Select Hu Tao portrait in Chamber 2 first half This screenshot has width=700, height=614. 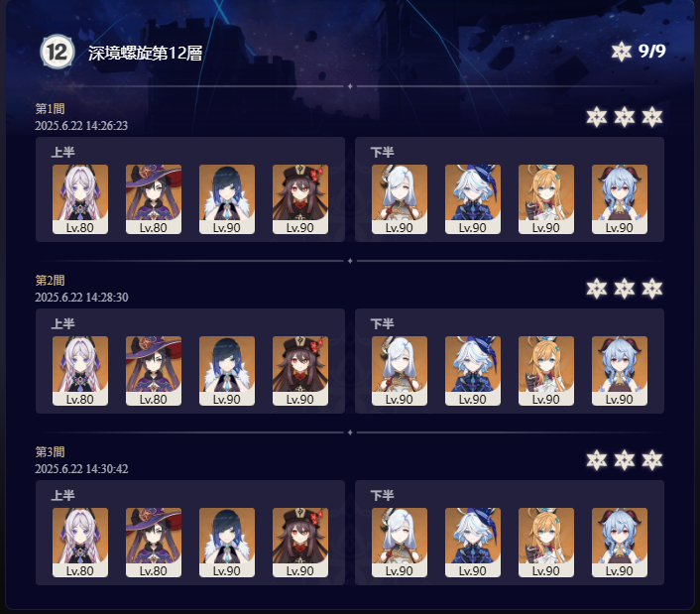(300, 371)
